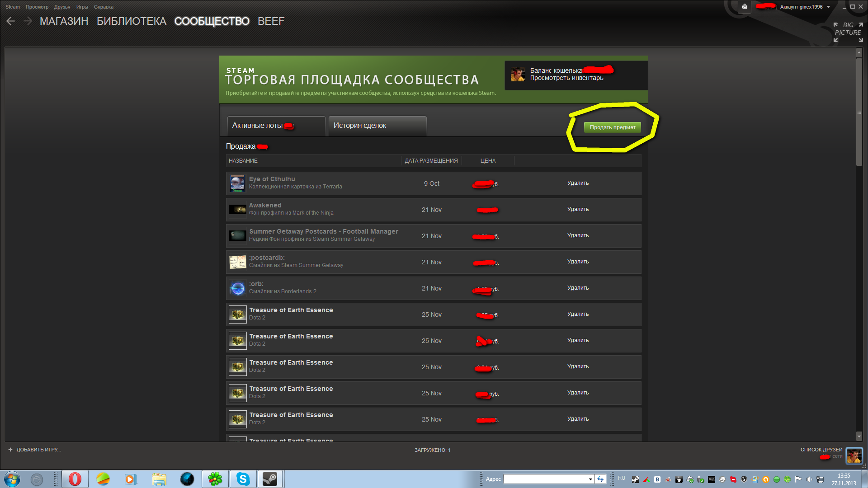Open Windows Explorer from the taskbar
This screenshot has height=488, width=868.
pos(159,479)
